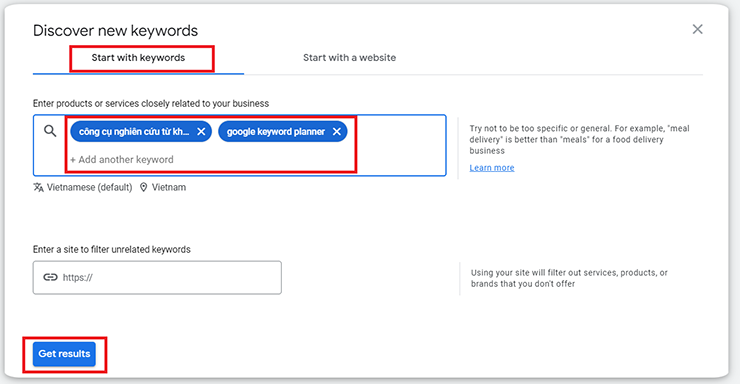Click the 'Discover new keywords' heading
740x384 pixels.
point(116,31)
